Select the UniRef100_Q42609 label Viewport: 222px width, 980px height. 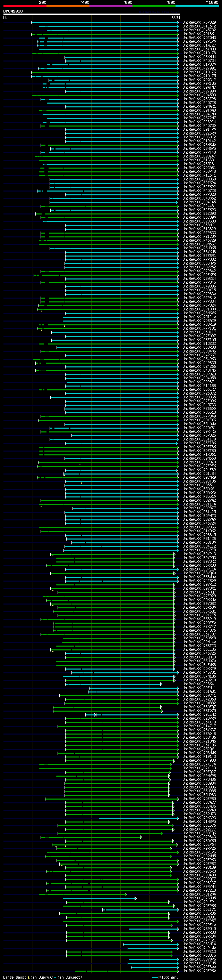point(199,581)
